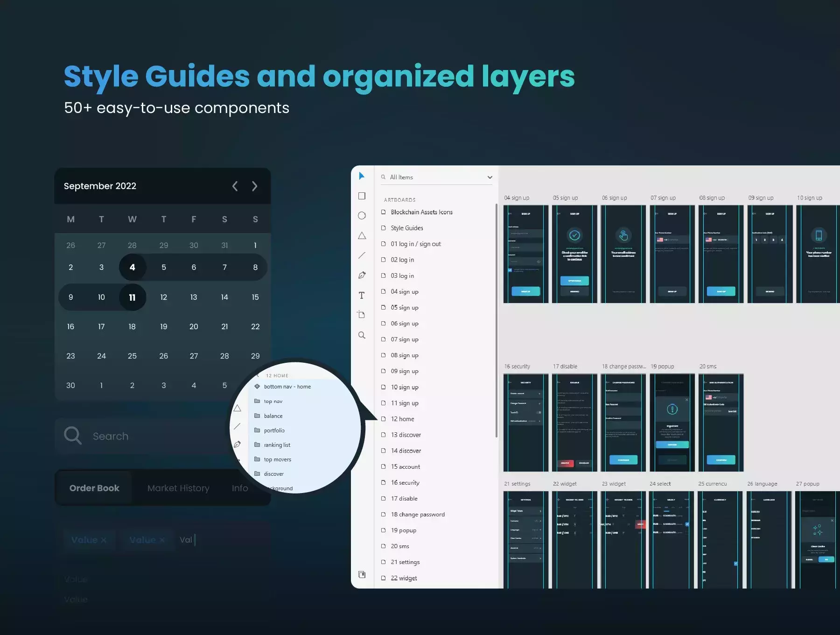Image resolution: width=840 pixels, height=635 pixels.
Task: Select the Pen tool
Action: [362, 275]
